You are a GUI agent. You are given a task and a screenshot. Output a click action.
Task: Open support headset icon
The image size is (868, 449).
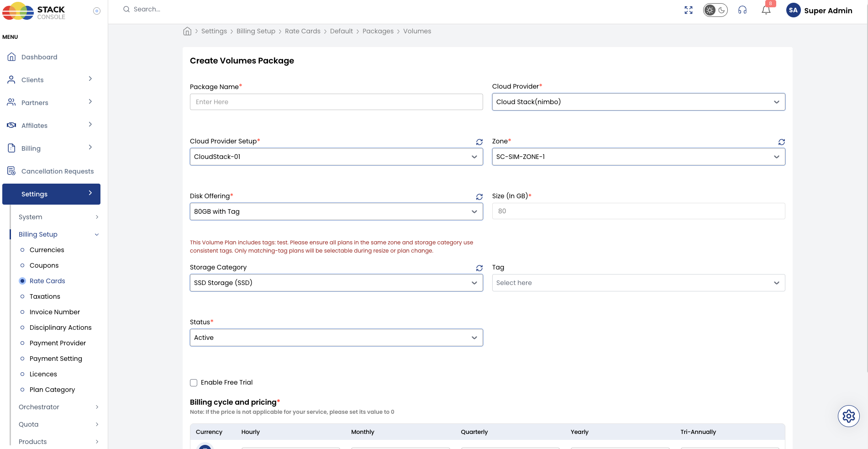[742, 10]
